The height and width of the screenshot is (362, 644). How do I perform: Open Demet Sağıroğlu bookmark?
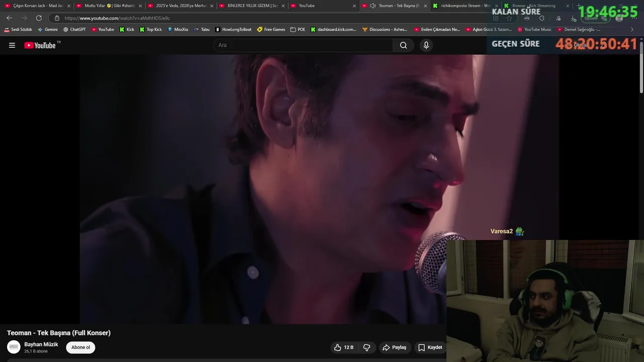579,30
